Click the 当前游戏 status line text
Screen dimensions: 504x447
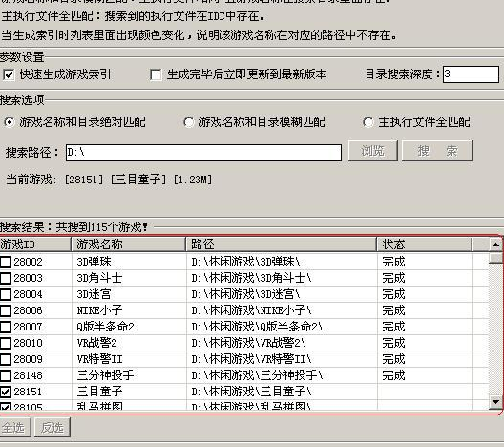click(109, 180)
